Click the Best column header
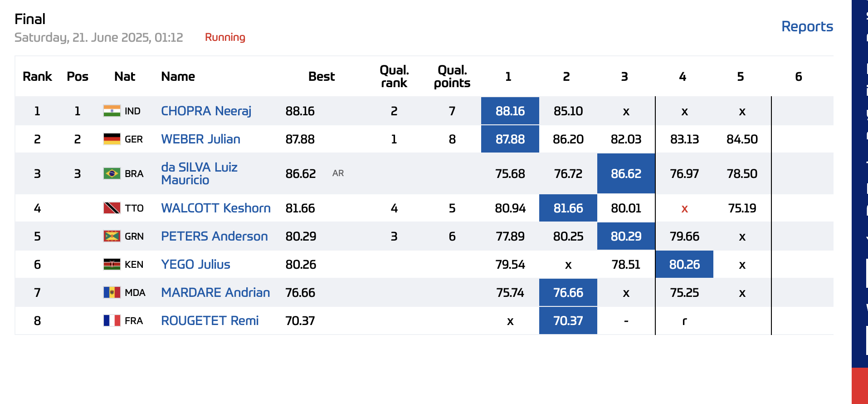This screenshot has width=868, height=404. point(321,76)
